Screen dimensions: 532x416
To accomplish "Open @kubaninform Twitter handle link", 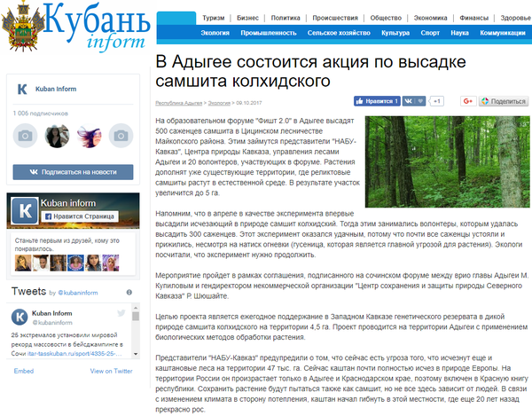I will point(78,293).
